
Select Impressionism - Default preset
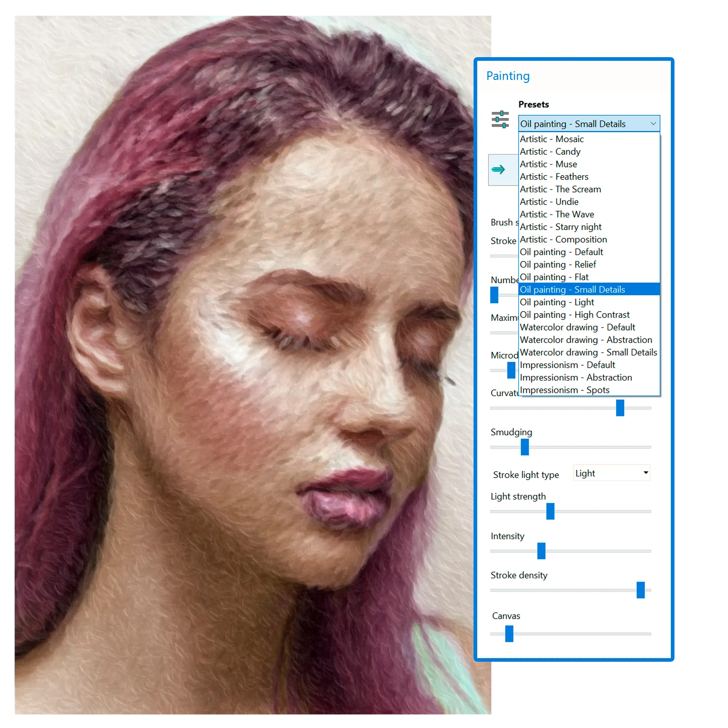(x=571, y=365)
